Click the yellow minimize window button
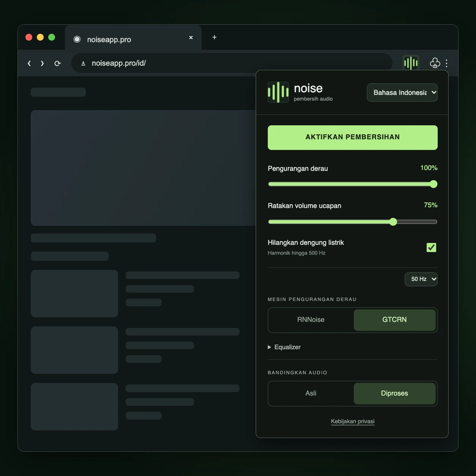This screenshot has height=476, width=476. point(40,37)
